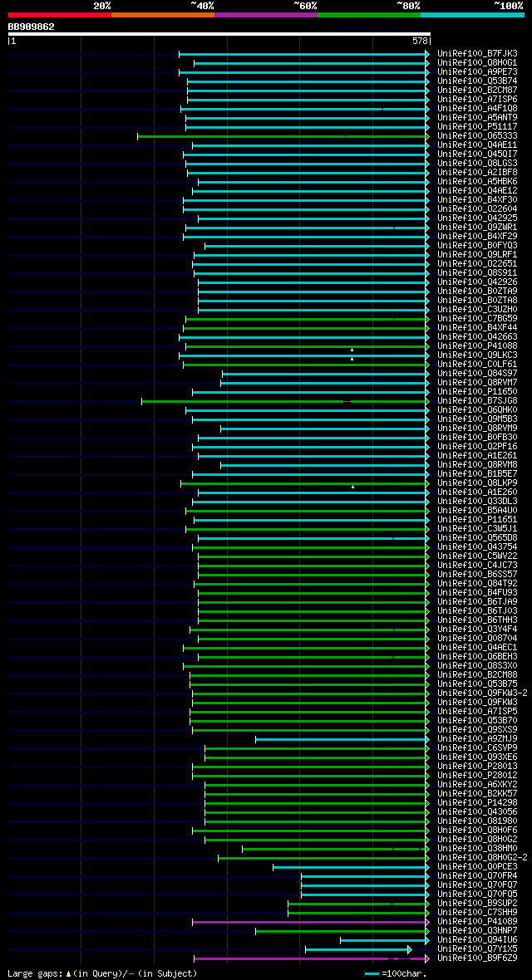Click the red ~20% identity legend segment
The height and width of the screenshot is (980, 532).
pos(60,14)
